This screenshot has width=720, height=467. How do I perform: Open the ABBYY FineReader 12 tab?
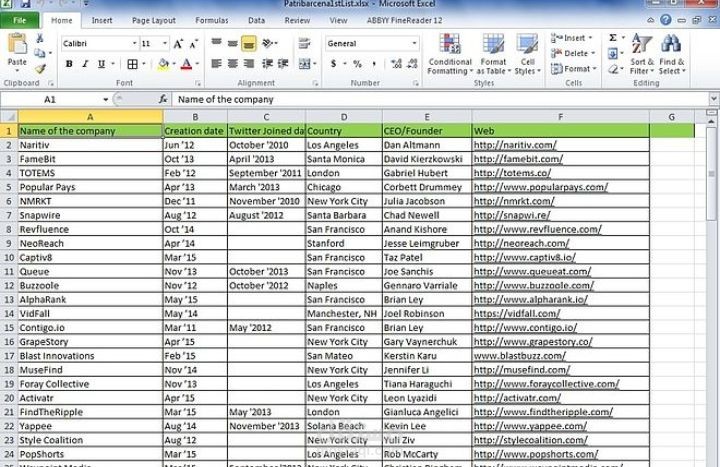[404, 20]
